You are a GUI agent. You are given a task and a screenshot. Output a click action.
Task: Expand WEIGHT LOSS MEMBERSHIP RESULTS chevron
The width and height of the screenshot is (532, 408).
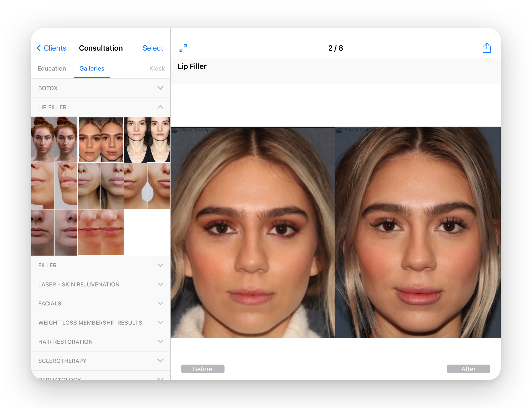160,323
